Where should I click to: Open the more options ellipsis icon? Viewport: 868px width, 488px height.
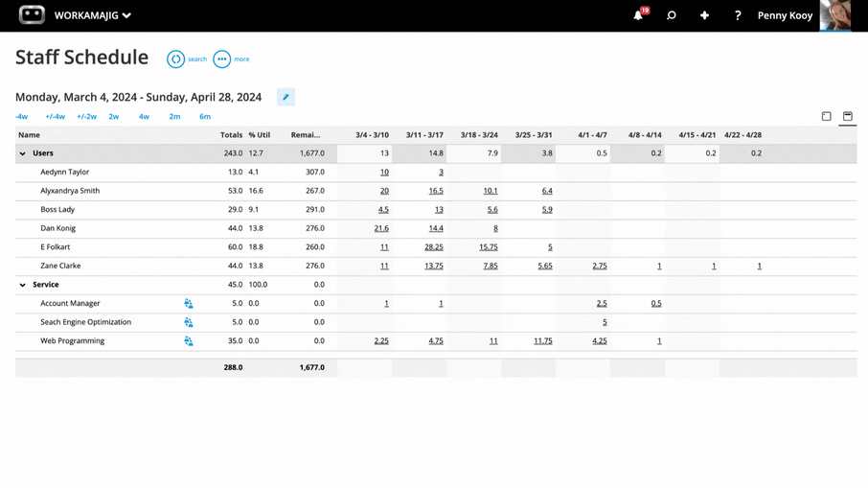(x=222, y=59)
